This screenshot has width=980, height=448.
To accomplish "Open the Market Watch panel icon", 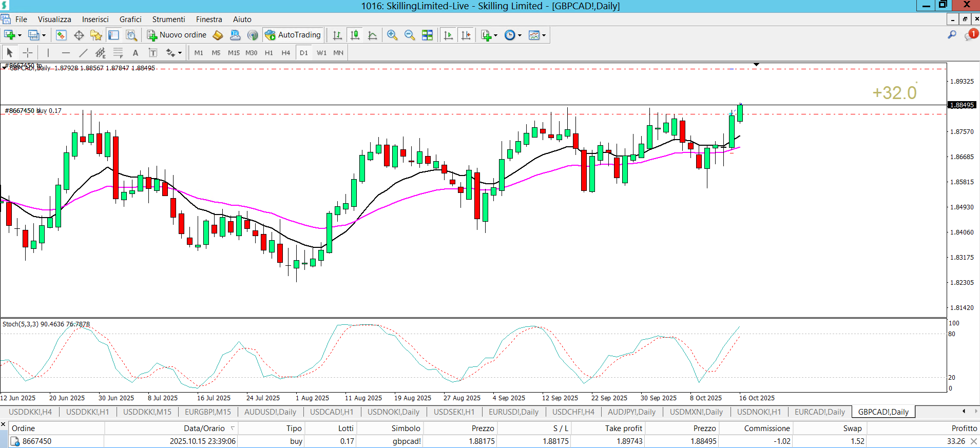I will 61,35.
